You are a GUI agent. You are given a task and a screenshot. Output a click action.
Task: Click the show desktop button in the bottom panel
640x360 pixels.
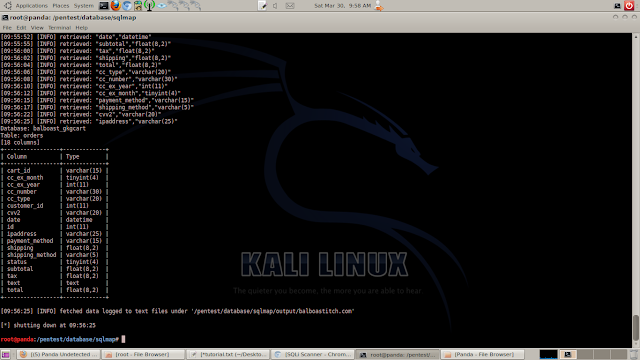5,354
